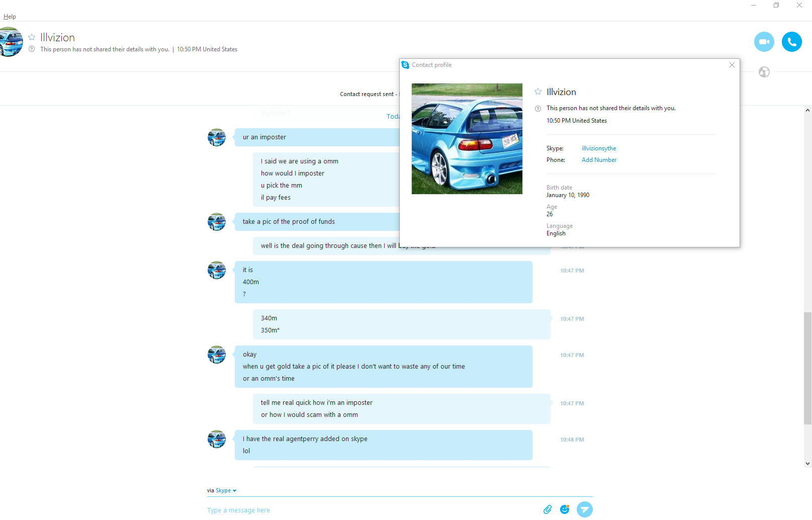Select the 'lol' message

[x=246, y=451]
